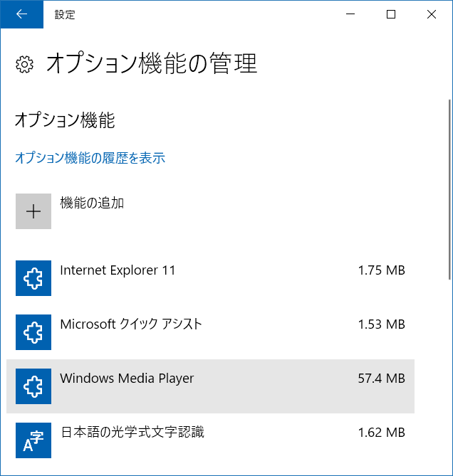Select the 日本語の光学式文字認識 entry name
The image size is (453, 476).
coord(132,433)
